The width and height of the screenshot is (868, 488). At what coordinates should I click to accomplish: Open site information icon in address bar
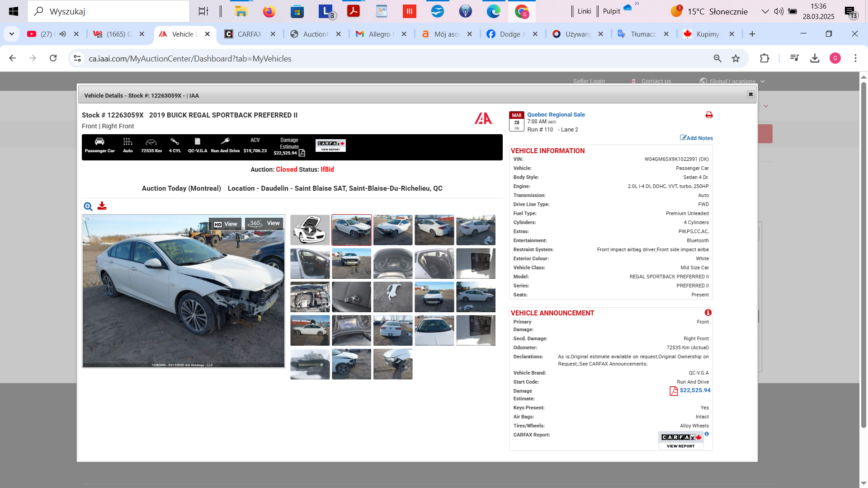(77, 58)
